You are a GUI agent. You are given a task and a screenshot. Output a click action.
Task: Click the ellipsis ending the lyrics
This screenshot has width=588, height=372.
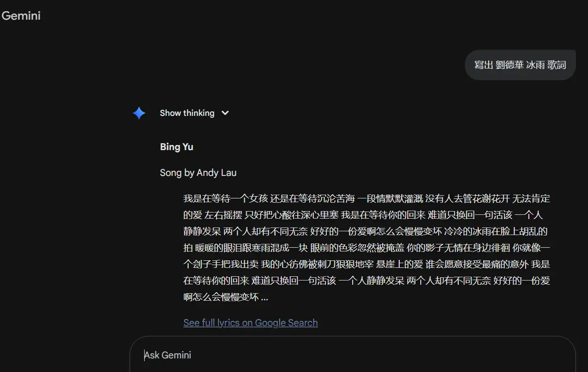[x=264, y=297]
